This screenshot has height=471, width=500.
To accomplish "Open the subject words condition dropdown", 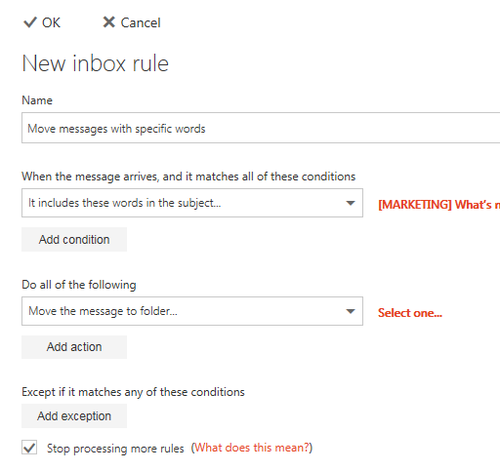I will coord(192,203).
